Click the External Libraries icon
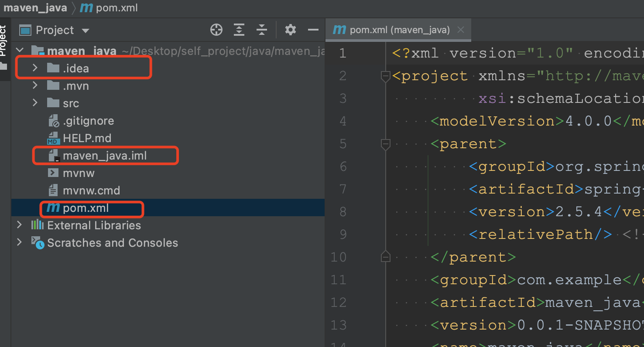The width and height of the screenshot is (644, 347). 38,225
